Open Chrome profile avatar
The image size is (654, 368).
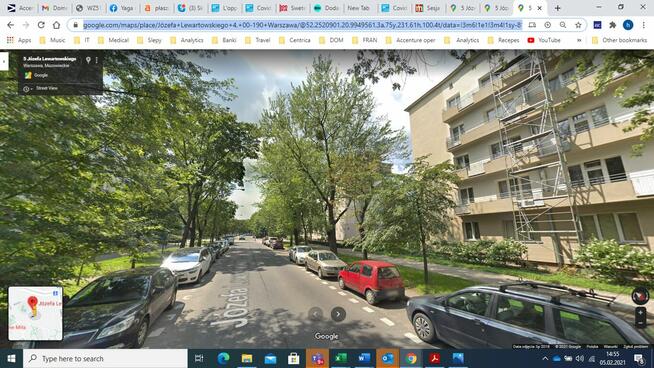point(628,25)
